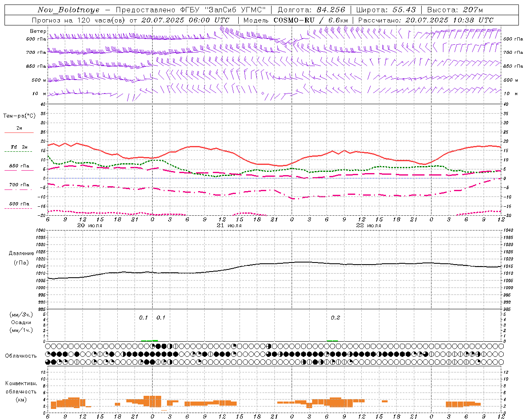Click the 500 м wind level label on the left

pyautogui.click(x=39, y=80)
